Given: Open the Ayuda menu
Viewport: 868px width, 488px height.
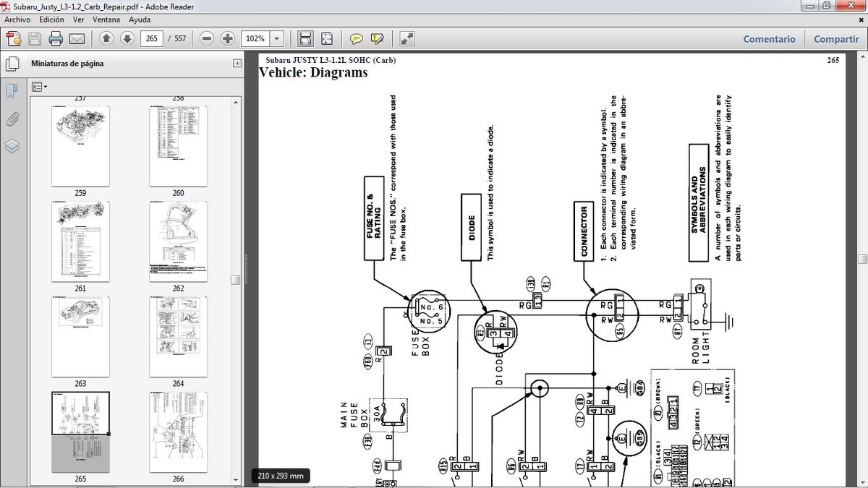Looking at the screenshot, I should [140, 20].
